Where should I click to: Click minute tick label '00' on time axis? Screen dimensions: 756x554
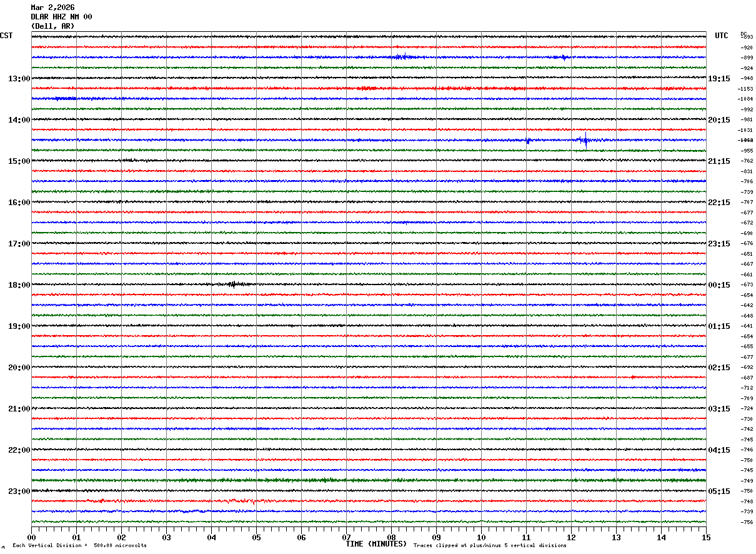[x=31, y=537]
